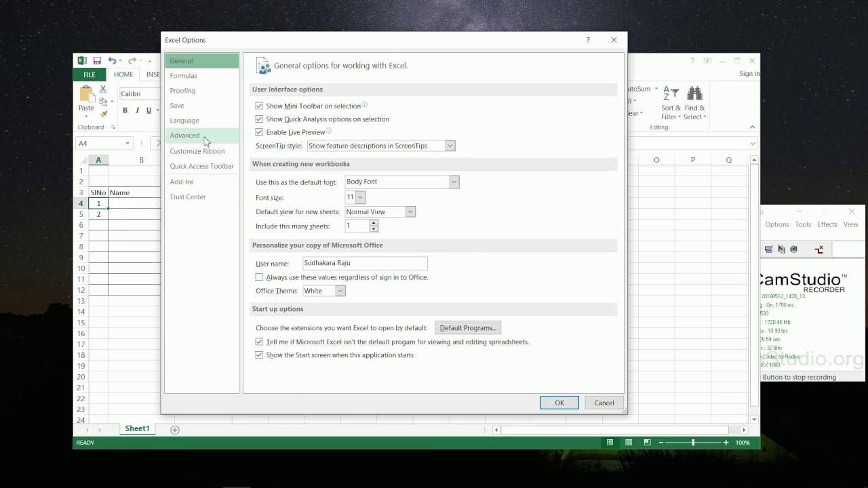Toggle Underline formatting in the ribbon

tap(149, 110)
